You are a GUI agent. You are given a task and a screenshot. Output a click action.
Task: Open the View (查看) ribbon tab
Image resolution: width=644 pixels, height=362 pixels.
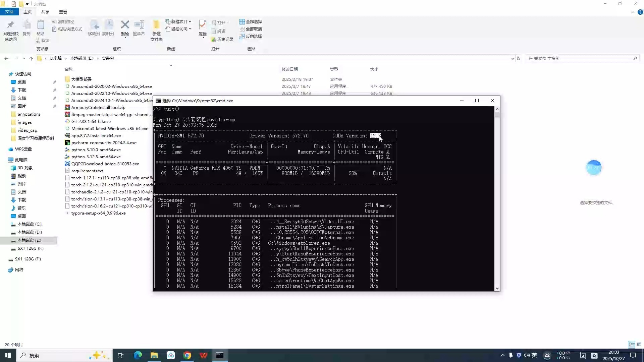63,12
